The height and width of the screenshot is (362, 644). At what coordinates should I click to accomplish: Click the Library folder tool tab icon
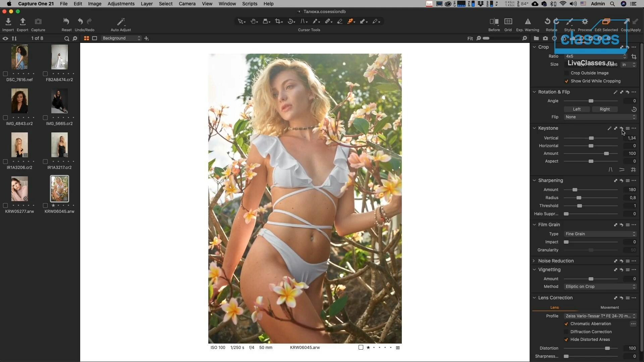tap(536, 38)
